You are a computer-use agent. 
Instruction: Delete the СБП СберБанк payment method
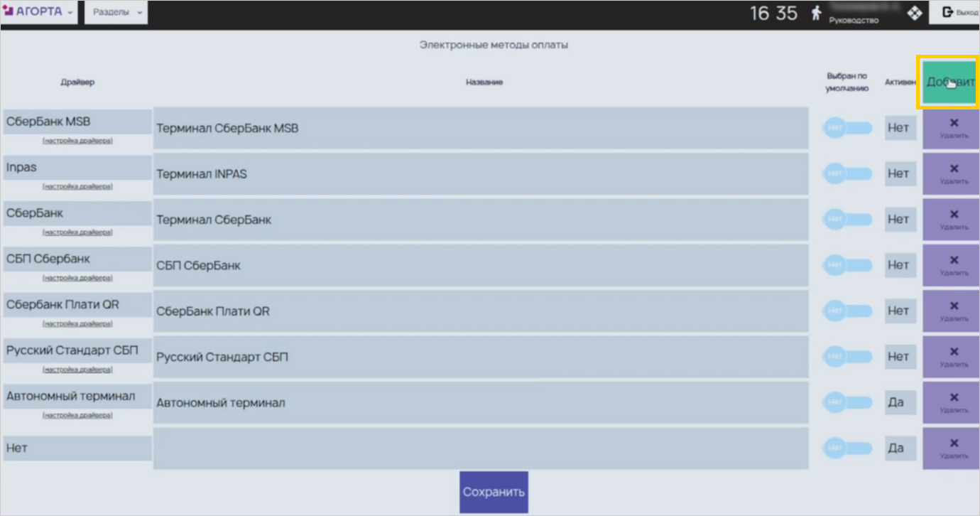tap(950, 265)
